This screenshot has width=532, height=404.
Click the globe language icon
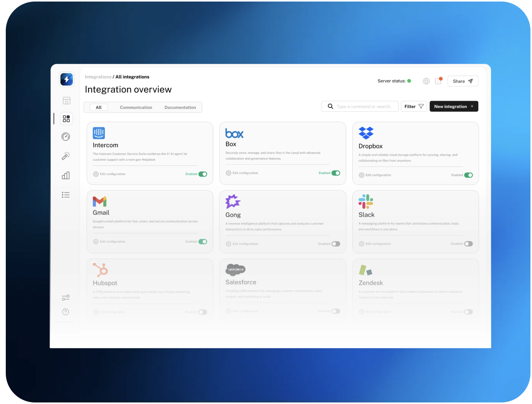click(x=426, y=81)
